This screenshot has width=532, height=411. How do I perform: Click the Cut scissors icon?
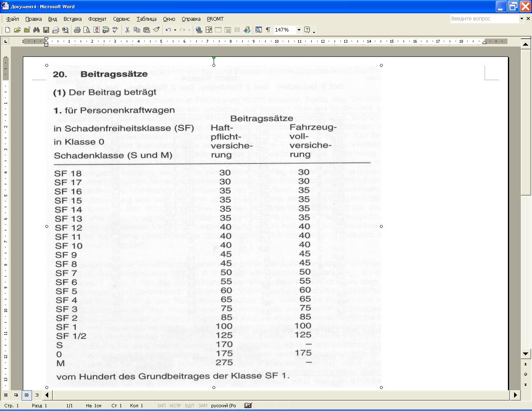click(127, 30)
